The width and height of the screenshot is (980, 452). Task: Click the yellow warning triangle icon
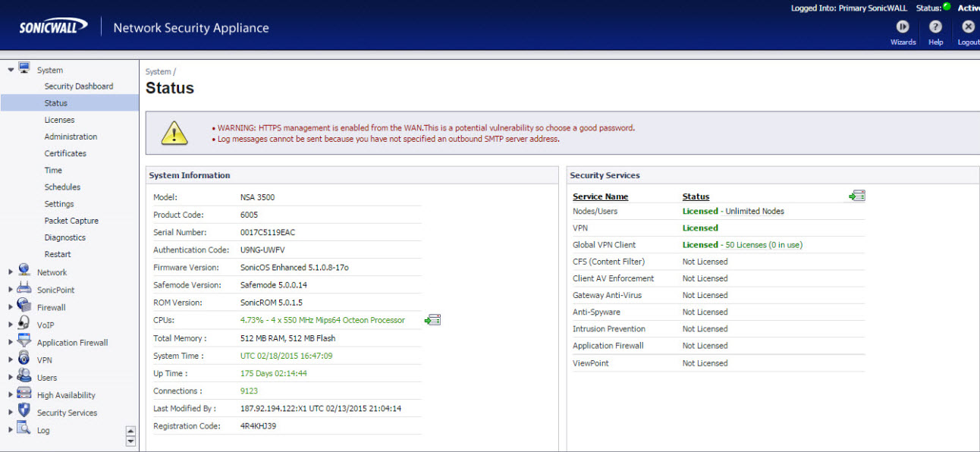(174, 133)
